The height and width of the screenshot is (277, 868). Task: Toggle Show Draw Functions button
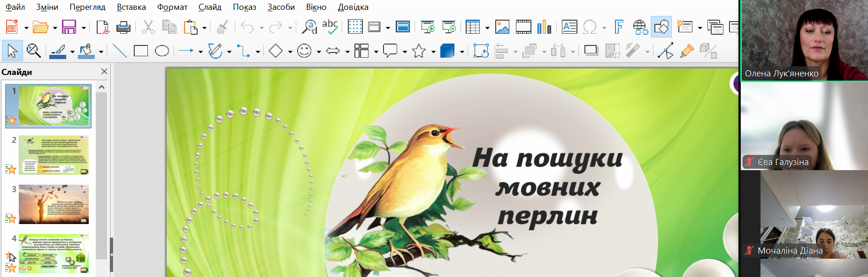661,27
